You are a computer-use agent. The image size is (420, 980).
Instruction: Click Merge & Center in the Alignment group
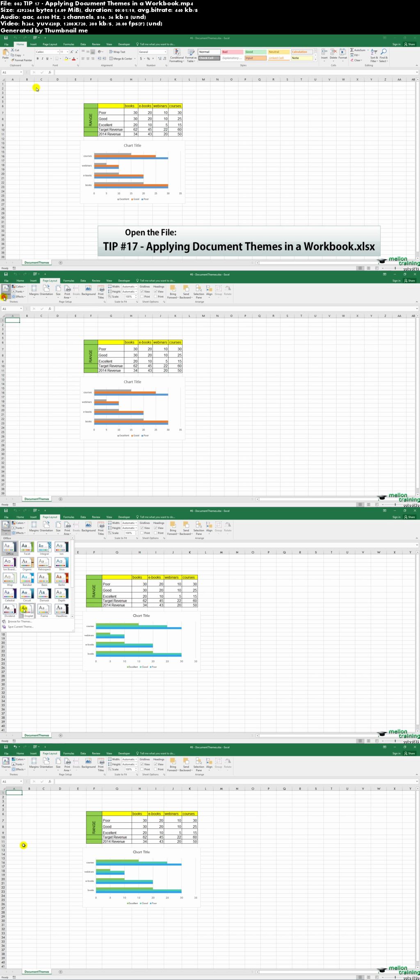(122, 59)
